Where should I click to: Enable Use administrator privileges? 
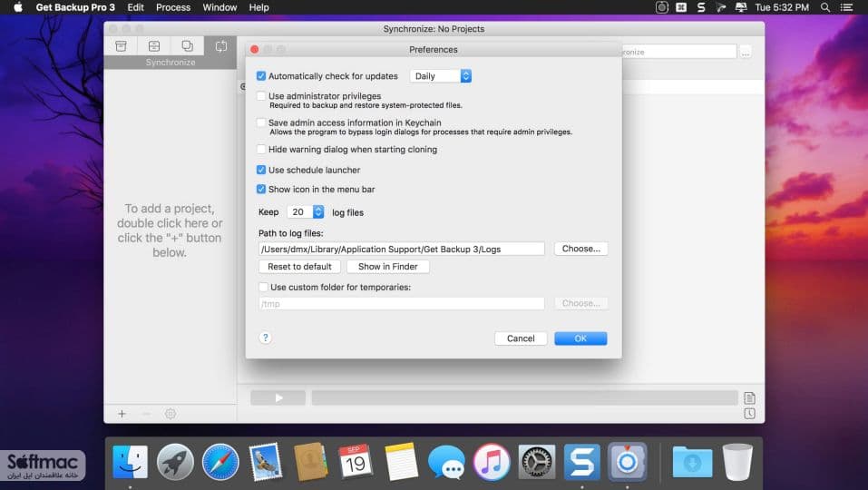261,96
